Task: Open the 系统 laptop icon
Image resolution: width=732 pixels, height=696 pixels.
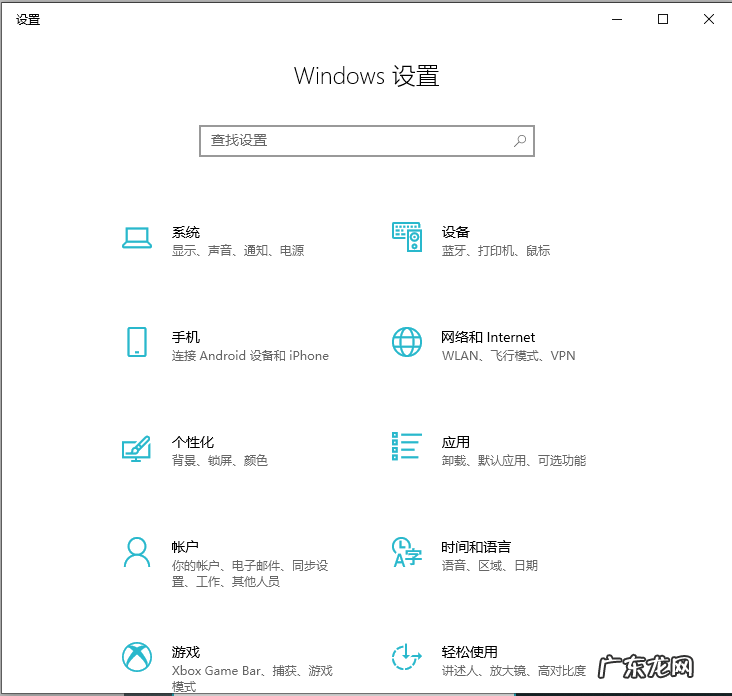Action: [137, 238]
